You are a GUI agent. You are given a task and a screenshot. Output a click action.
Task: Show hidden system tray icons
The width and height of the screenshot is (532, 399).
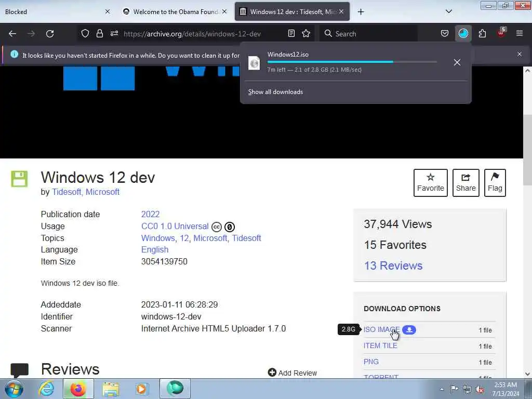point(442,389)
